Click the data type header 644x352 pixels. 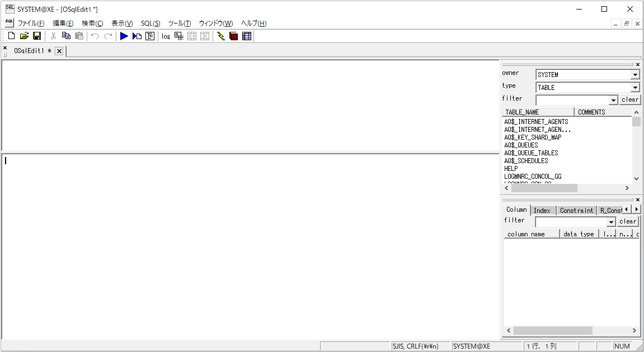(x=579, y=234)
